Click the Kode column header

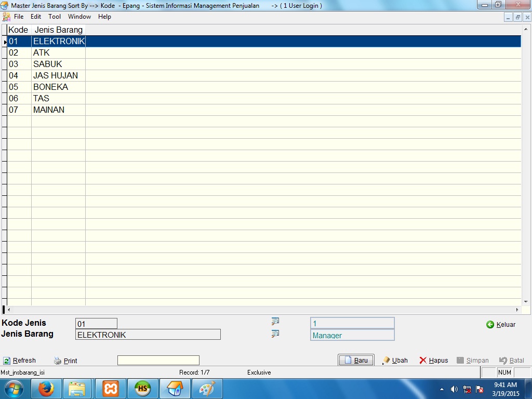[x=18, y=30]
